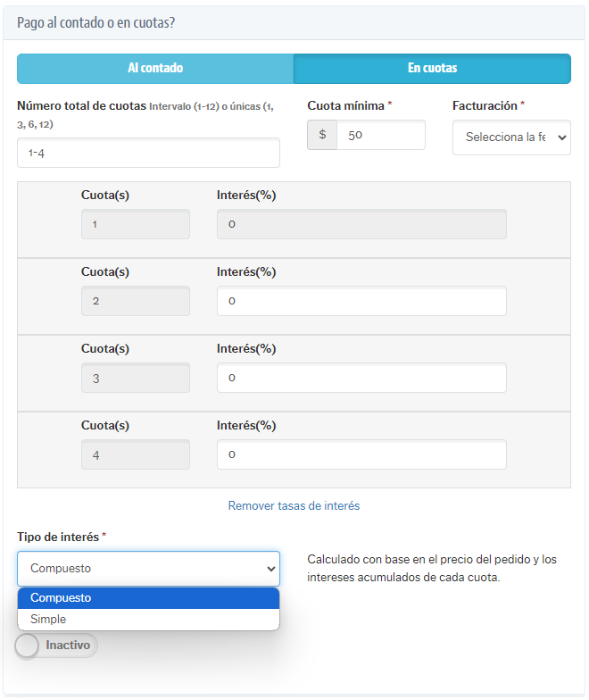The height and width of the screenshot is (700, 589).
Task: Focus the Cuota mínima amount field
Action: click(x=380, y=135)
